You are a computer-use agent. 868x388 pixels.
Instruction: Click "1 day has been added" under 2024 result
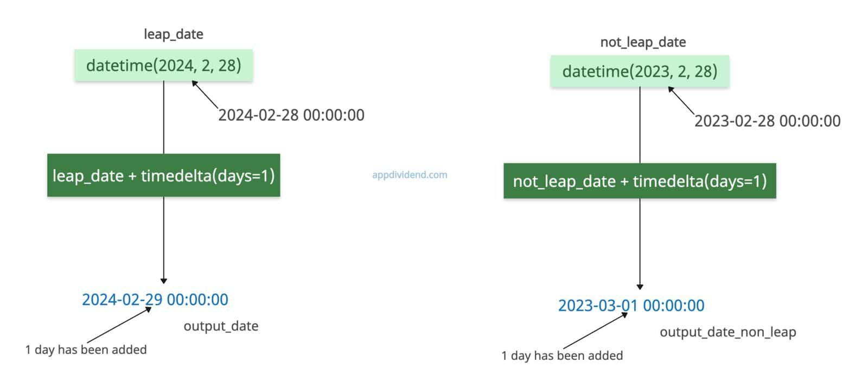[86, 350]
